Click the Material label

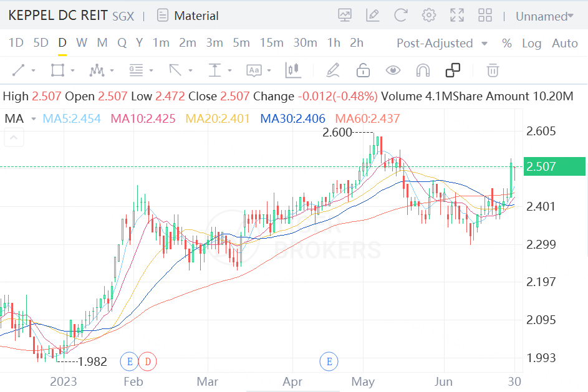[x=196, y=16]
